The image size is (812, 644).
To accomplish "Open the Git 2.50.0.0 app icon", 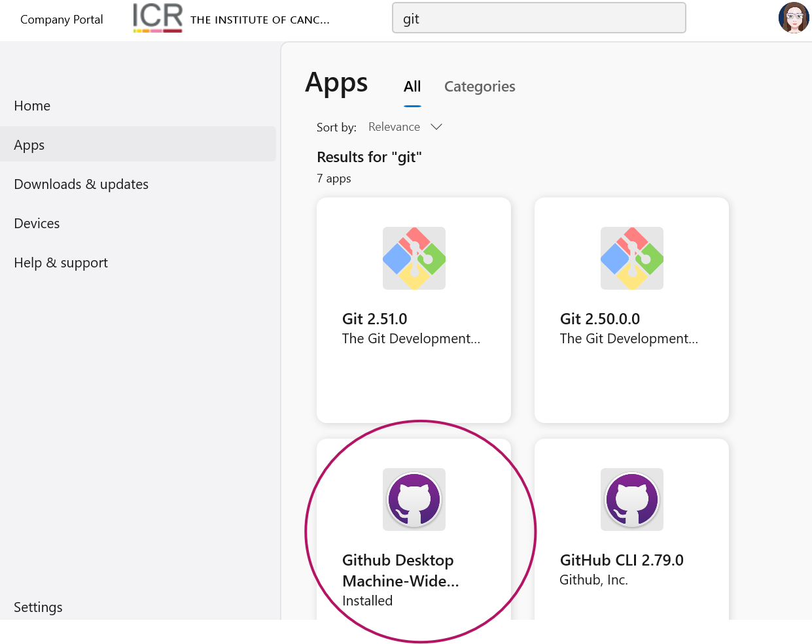I will click(632, 258).
